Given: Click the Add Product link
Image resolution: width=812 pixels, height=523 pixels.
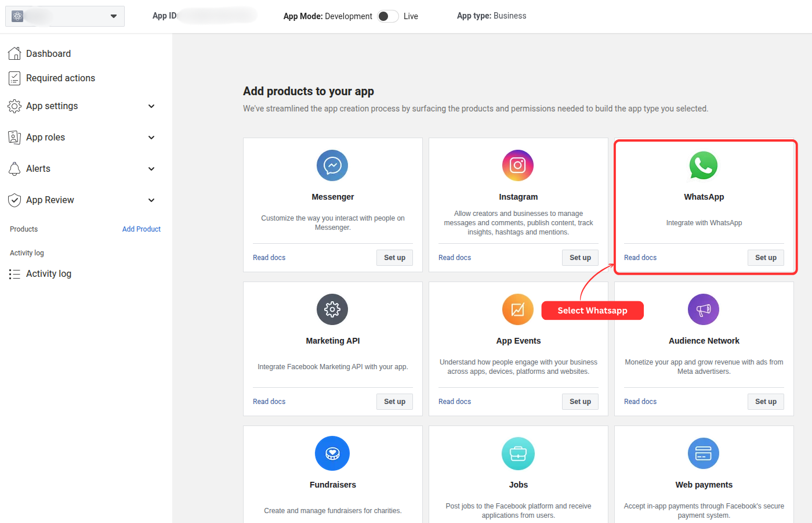Looking at the screenshot, I should point(142,229).
